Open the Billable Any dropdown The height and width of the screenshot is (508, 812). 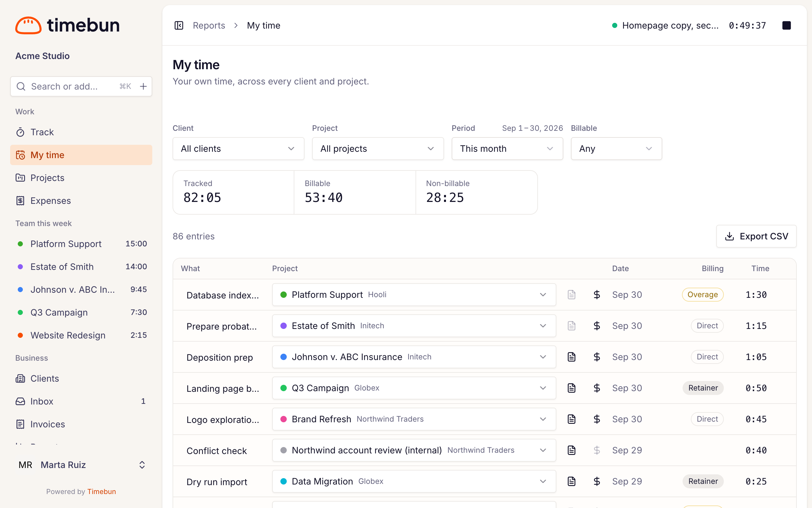[616, 149]
